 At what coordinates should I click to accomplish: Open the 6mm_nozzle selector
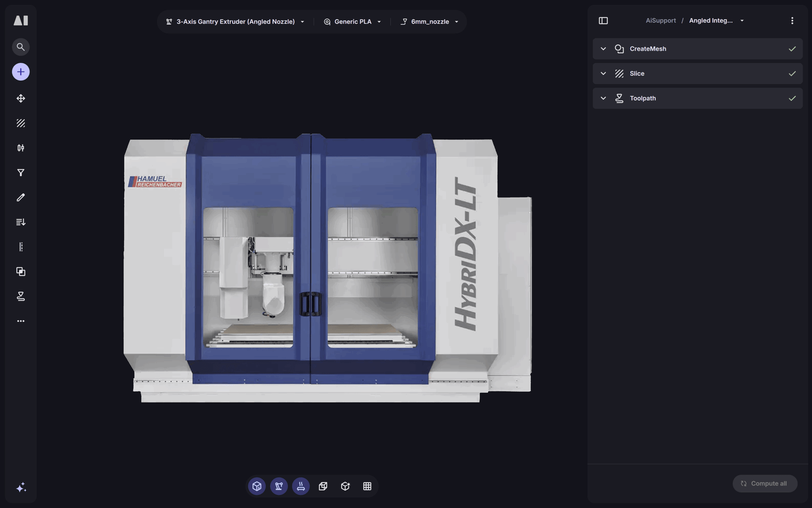(429, 21)
